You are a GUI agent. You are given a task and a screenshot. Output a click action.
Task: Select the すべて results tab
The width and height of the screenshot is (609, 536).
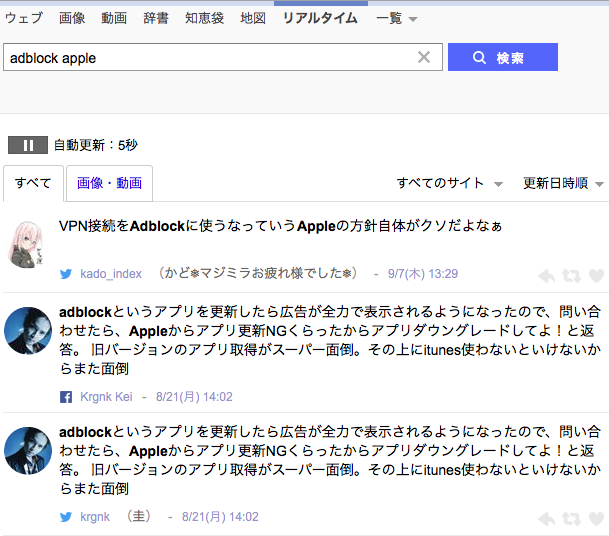[33, 183]
